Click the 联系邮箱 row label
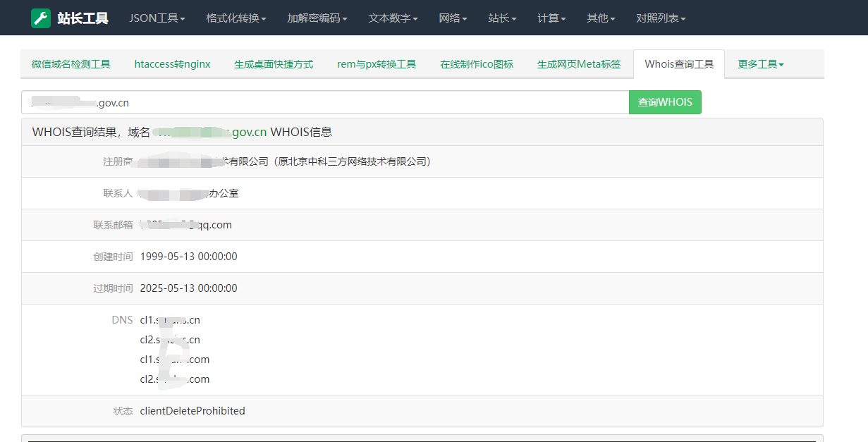The image size is (868, 442). tap(113, 225)
